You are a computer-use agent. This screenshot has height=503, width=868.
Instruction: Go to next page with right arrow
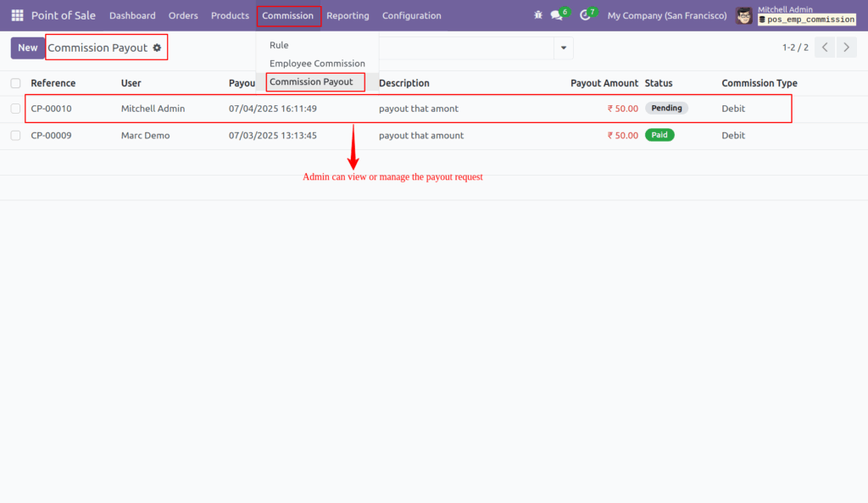point(846,48)
